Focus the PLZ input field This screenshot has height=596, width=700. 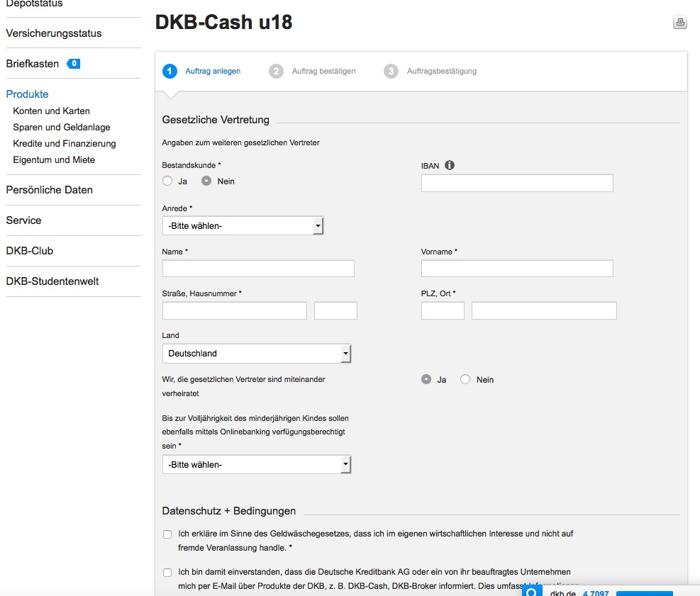click(443, 310)
